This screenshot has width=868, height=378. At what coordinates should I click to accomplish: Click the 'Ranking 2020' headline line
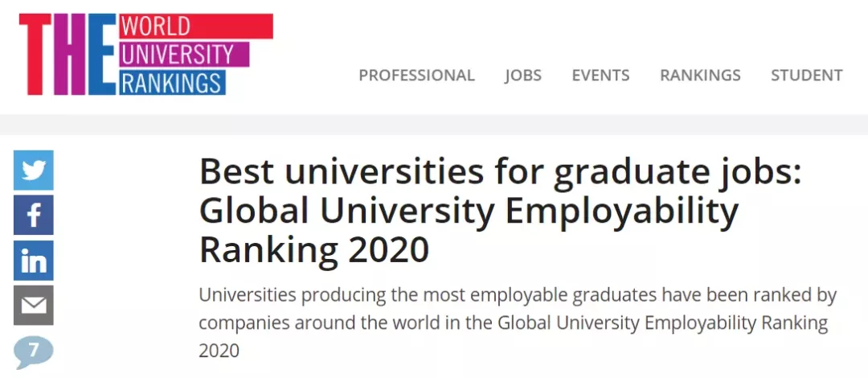click(314, 249)
